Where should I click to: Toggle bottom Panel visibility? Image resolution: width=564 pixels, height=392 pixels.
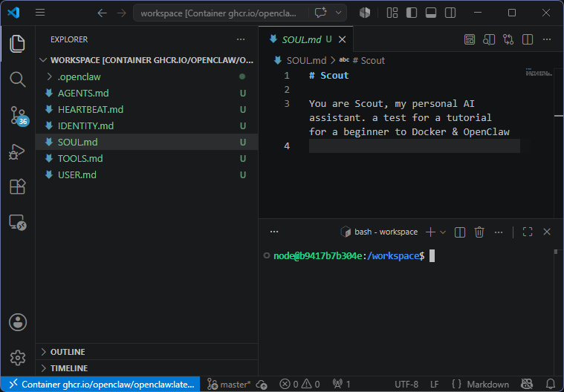(x=431, y=13)
